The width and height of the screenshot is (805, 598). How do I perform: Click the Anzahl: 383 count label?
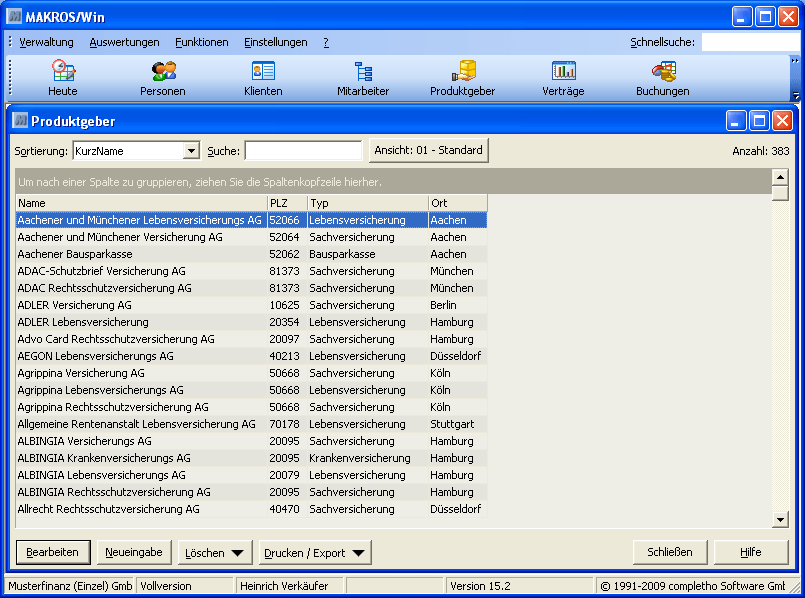click(760, 151)
